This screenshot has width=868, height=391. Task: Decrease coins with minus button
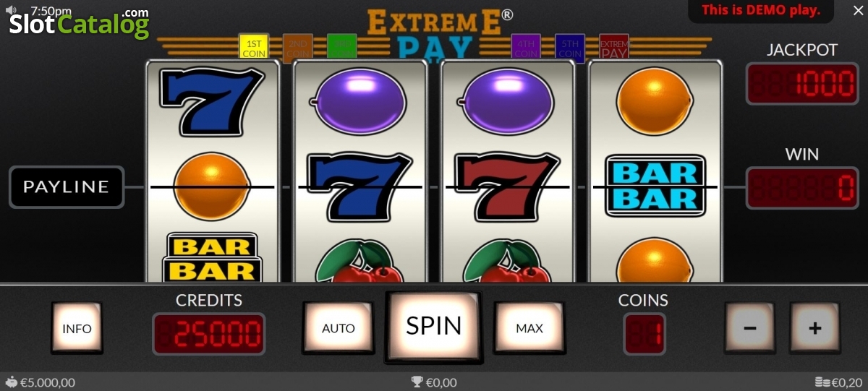(x=750, y=328)
